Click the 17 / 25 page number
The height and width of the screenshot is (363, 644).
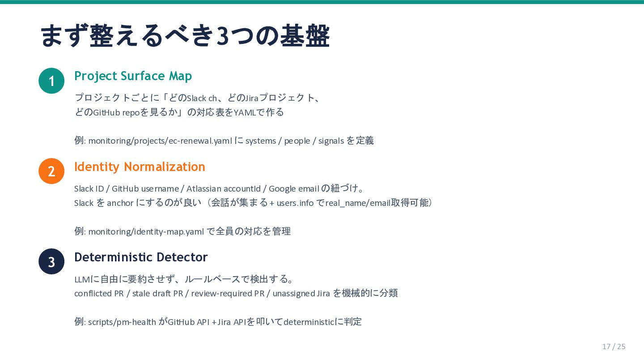(x=614, y=346)
